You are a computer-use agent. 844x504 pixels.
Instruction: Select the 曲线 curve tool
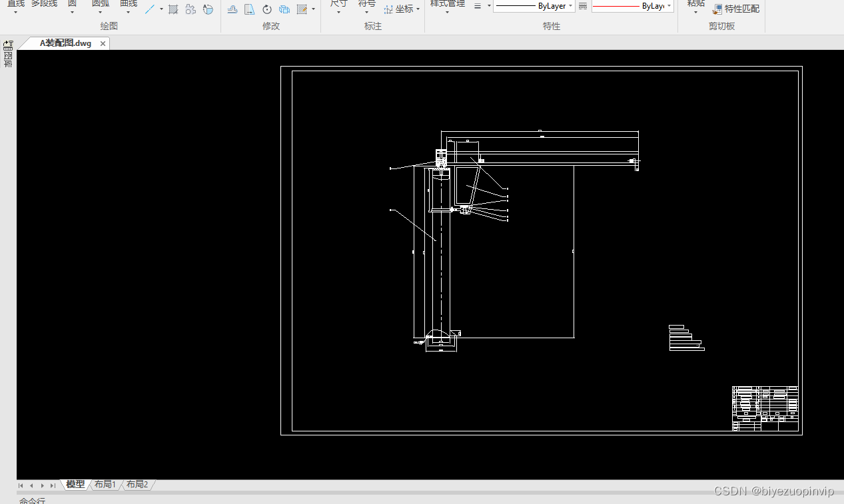point(129,4)
